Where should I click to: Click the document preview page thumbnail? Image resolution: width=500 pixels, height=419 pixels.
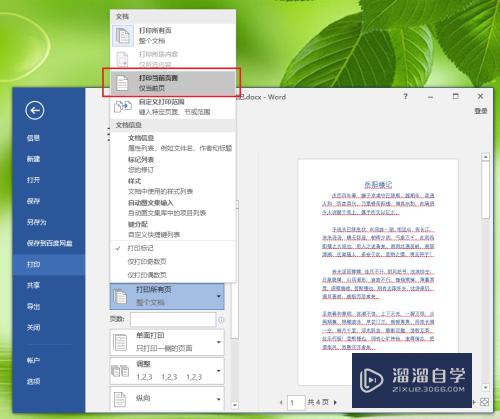(378, 272)
